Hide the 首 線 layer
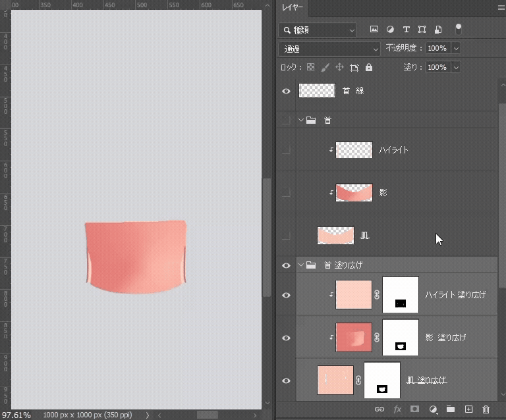The height and width of the screenshot is (420, 506). point(286,91)
